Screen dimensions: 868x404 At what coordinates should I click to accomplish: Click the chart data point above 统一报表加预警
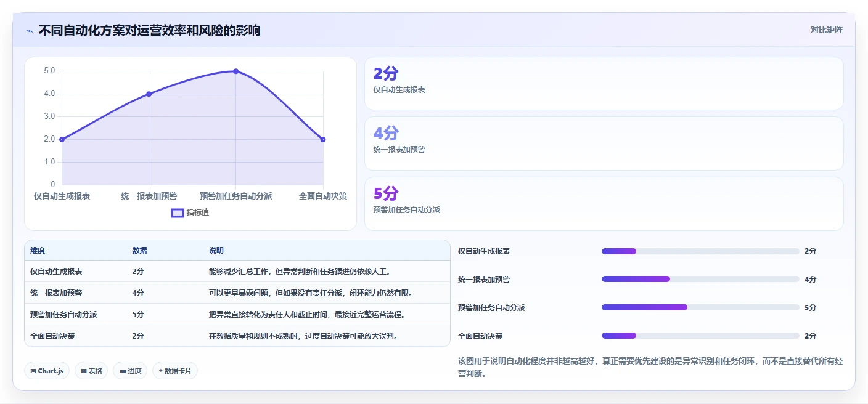coord(149,94)
